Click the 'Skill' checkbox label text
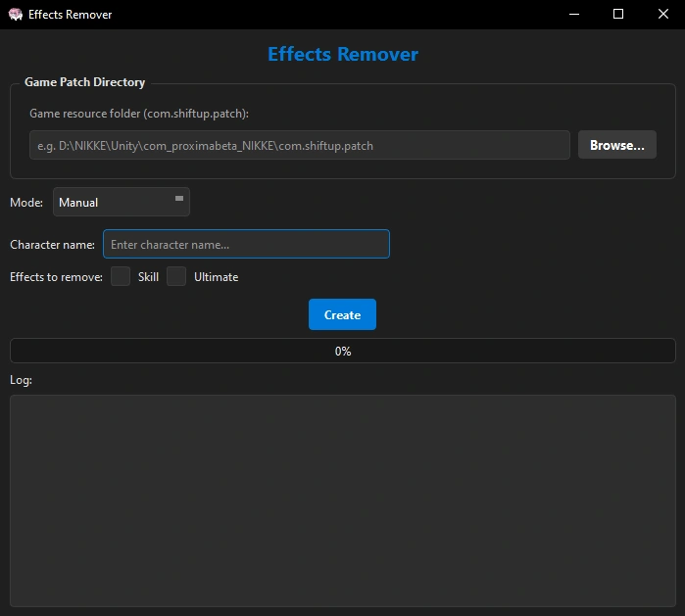The width and height of the screenshot is (685, 616). pos(149,277)
